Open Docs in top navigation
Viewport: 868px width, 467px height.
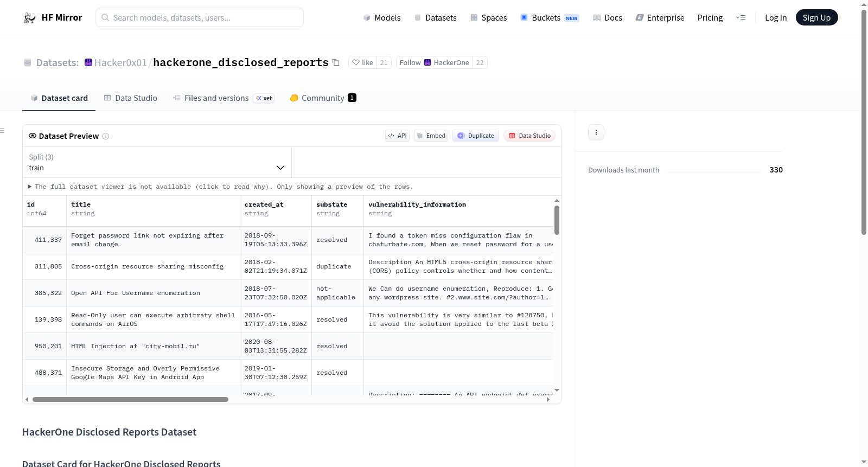pos(608,18)
